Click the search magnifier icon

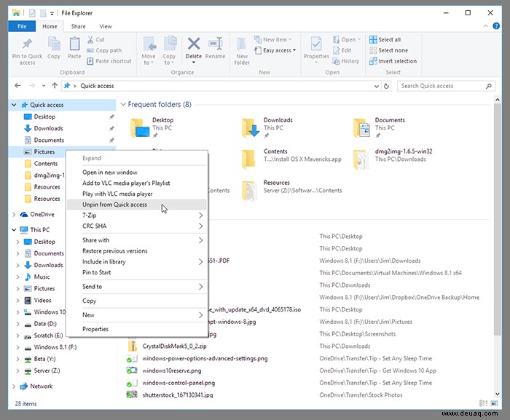click(x=489, y=86)
